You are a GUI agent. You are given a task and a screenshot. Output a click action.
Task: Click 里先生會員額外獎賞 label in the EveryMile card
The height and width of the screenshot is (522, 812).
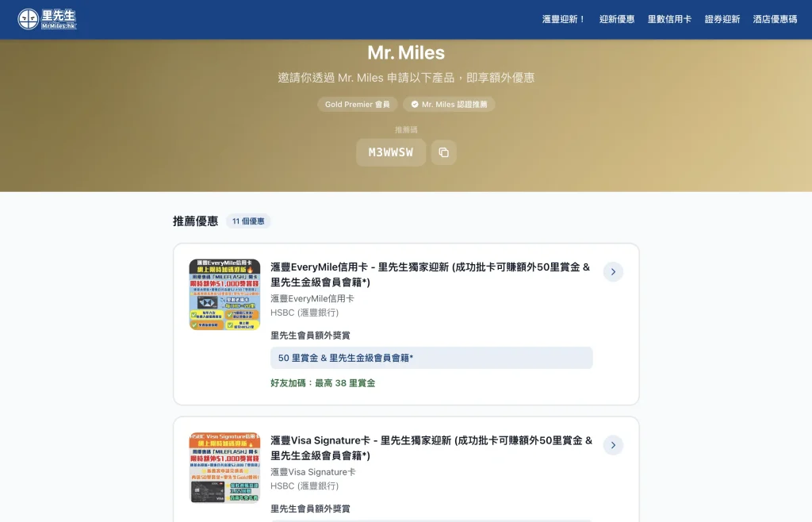pos(310,336)
